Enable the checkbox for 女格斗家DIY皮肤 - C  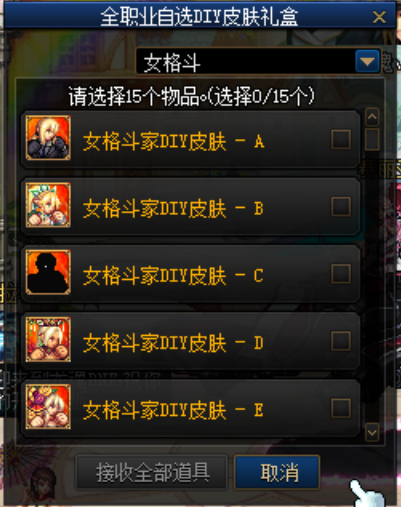click(341, 274)
